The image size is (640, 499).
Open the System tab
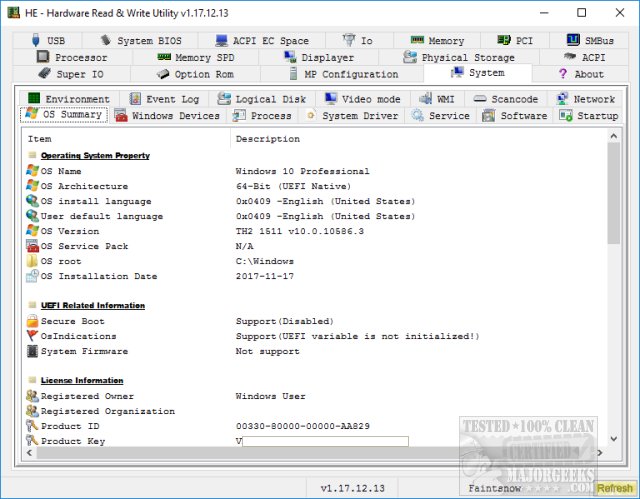point(478,73)
